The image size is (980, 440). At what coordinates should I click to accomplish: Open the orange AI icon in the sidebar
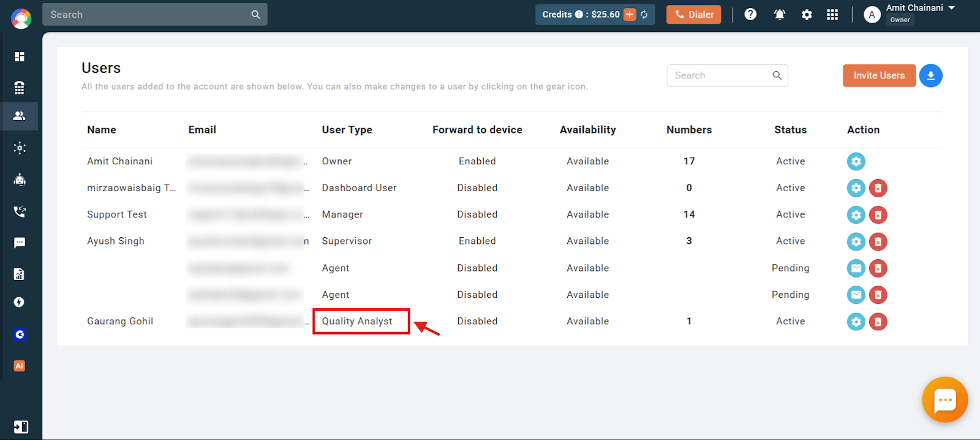[20, 366]
